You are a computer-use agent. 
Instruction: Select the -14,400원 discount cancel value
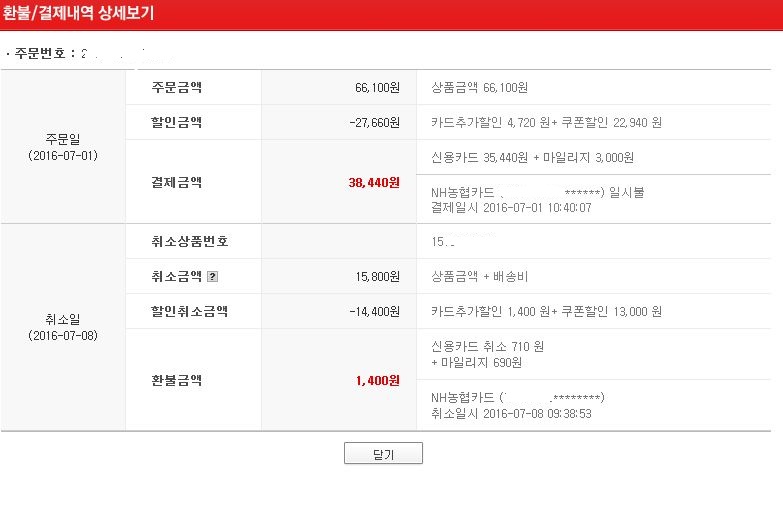370,312
